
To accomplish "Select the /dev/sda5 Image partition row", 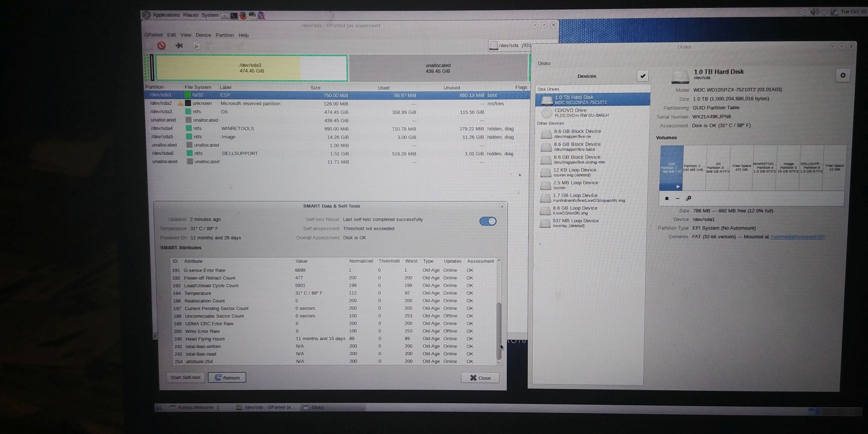I will coord(337,137).
